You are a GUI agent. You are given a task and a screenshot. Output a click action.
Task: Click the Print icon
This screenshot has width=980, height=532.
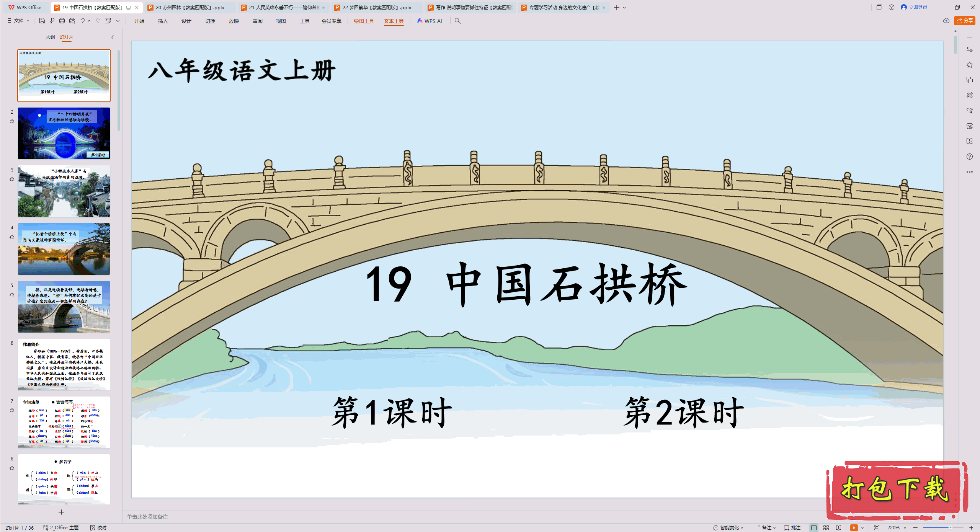(x=62, y=21)
